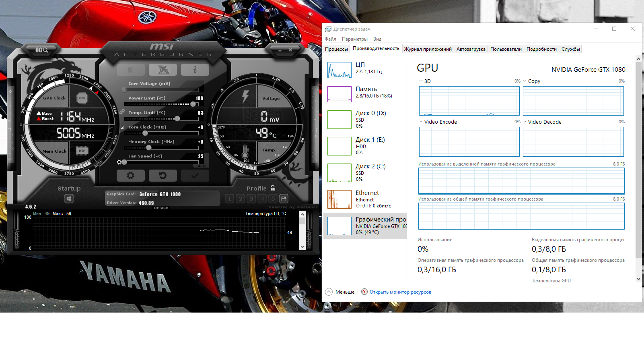644x348 pixels.
Task: Adjust the Power Limit slider
Action: tap(161, 104)
